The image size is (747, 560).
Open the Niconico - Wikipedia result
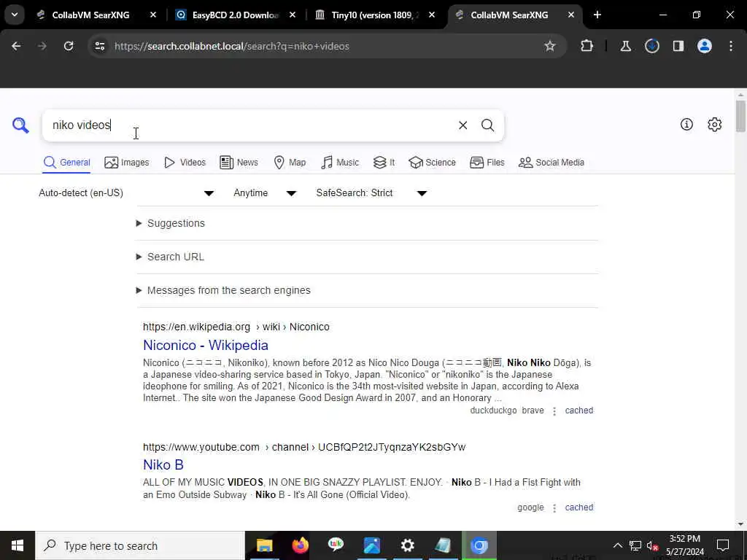(x=206, y=345)
